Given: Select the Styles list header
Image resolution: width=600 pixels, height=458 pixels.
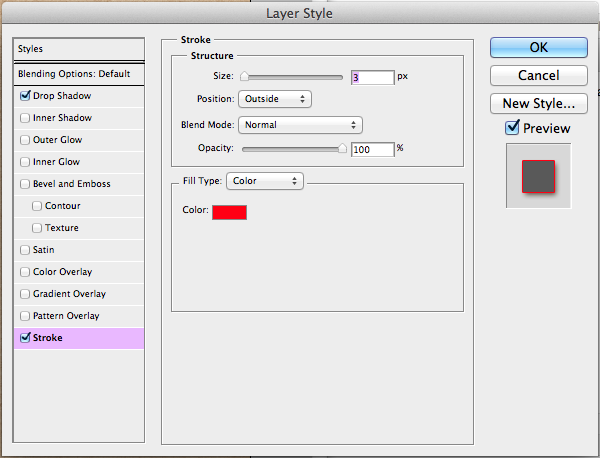Looking at the screenshot, I should [79, 49].
